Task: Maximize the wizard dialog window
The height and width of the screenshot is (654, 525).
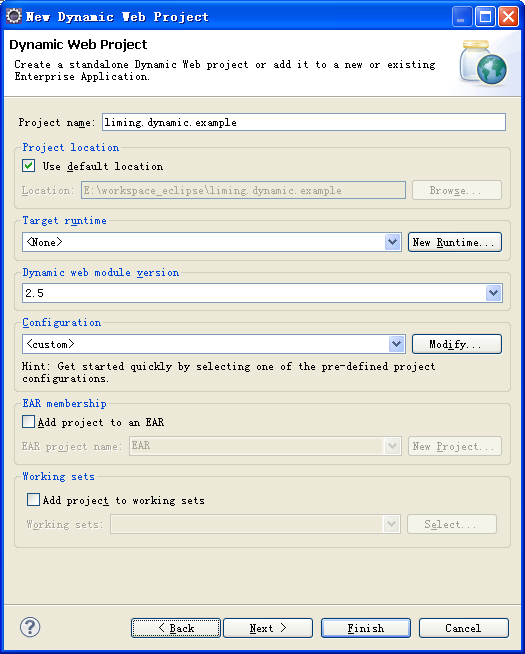Action: [485, 17]
